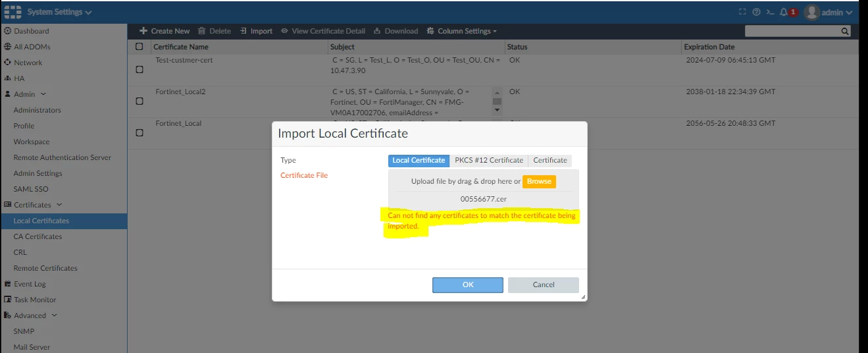The height and width of the screenshot is (353, 868).
Task: Check the Test-custmer-cert row checkbox
Action: pyautogui.click(x=139, y=70)
